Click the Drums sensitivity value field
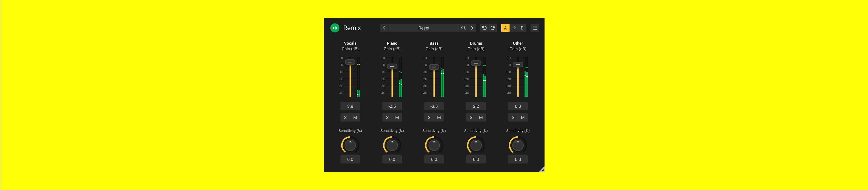868x190 pixels. pos(476,160)
